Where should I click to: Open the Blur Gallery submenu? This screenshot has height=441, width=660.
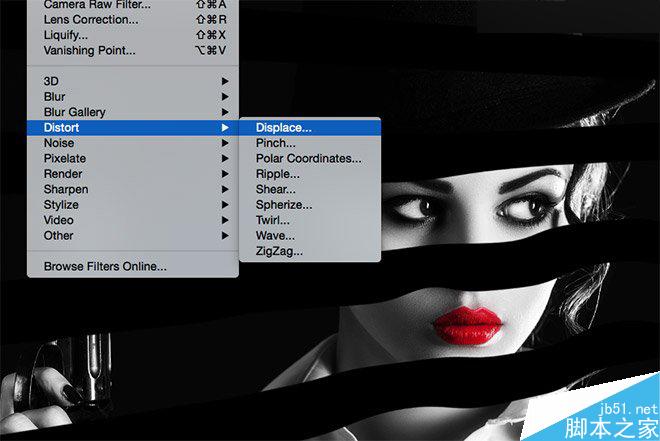(133, 112)
